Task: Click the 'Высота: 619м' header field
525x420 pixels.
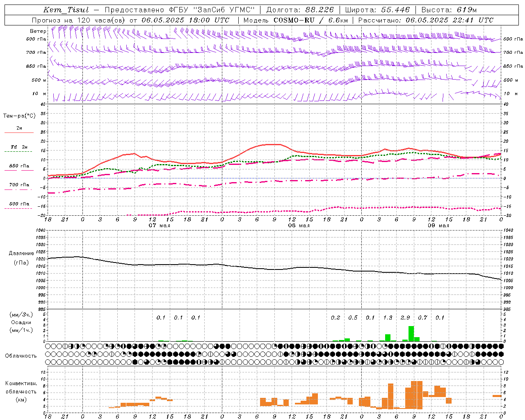Action: coord(449,10)
